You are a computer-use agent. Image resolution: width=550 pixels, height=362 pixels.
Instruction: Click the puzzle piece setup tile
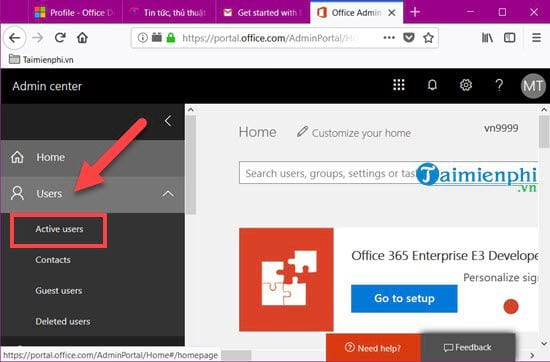[286, 280]
